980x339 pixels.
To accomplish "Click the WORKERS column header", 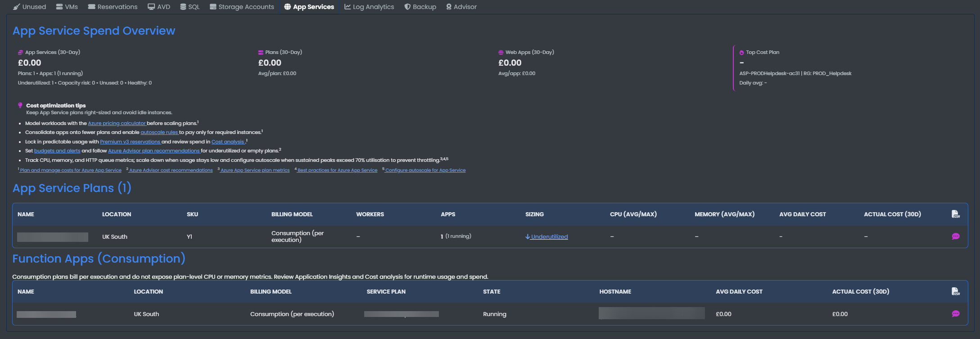I will [370, 214].
